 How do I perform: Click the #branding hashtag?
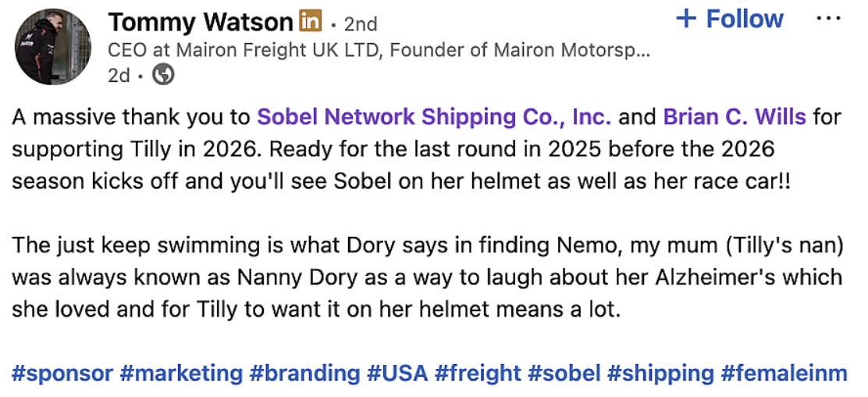point(304,373)
